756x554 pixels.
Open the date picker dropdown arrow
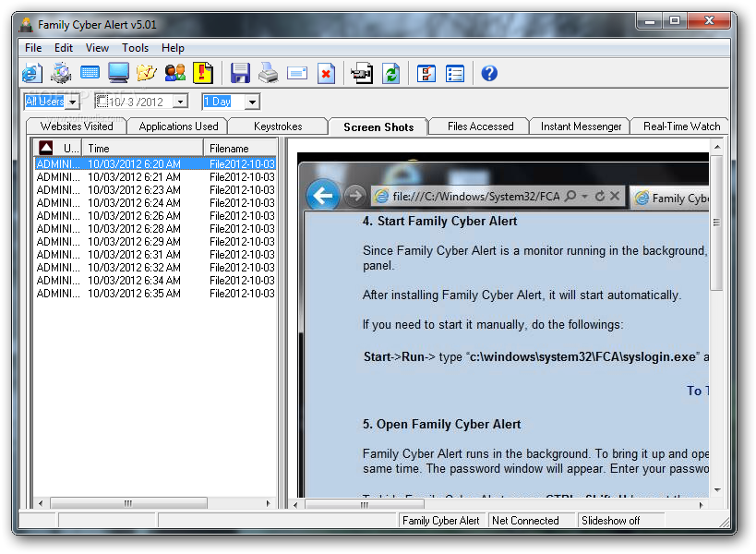click(180, 102)
